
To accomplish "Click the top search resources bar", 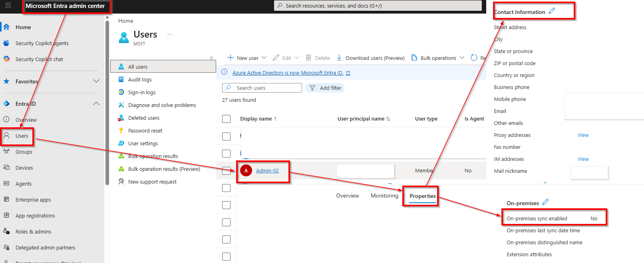I will point(378,6).
